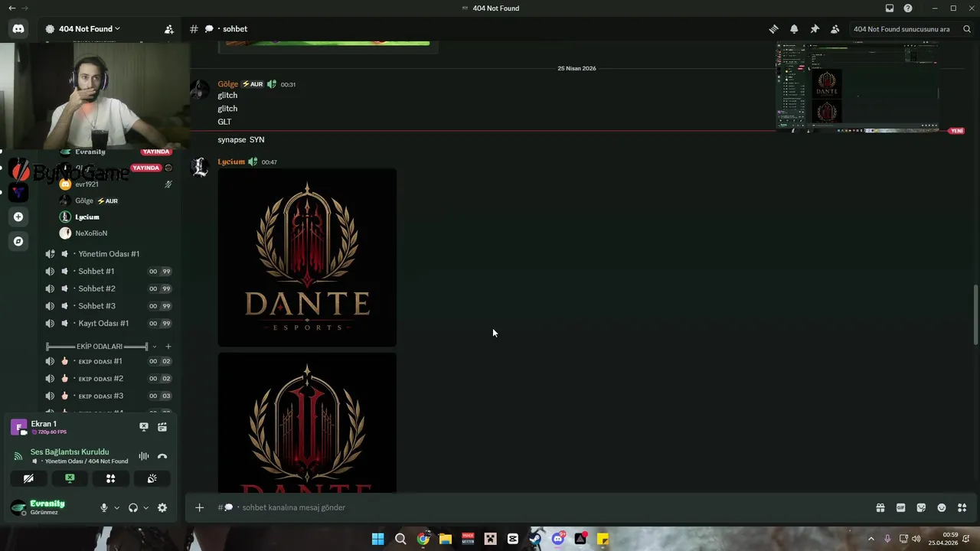The width and height of the screenshot is (980, 551).
Task: Go back using title bar arrow
Action: (11, 8)
